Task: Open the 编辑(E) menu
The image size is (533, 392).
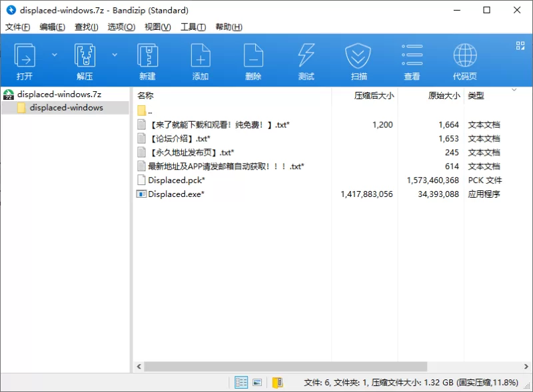Action: (52, 27)
